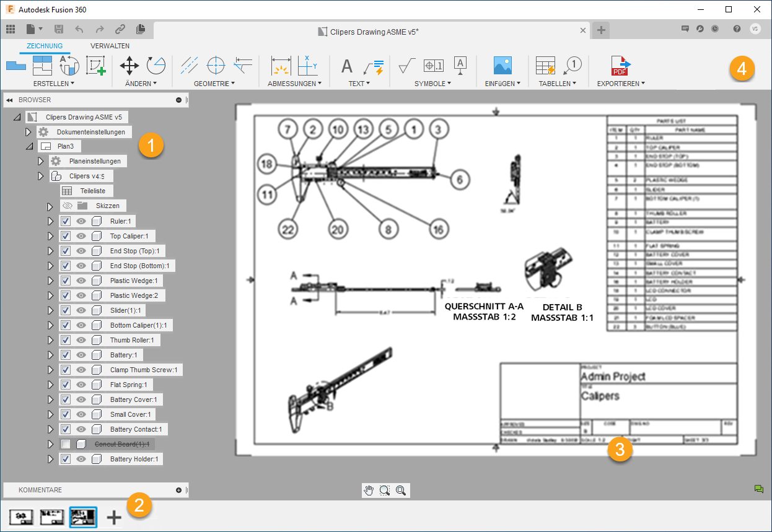The height and width of the screenshot is (532, 772).
Task: Expand the Clipers v4:5 node
Action: pos(40,177)
